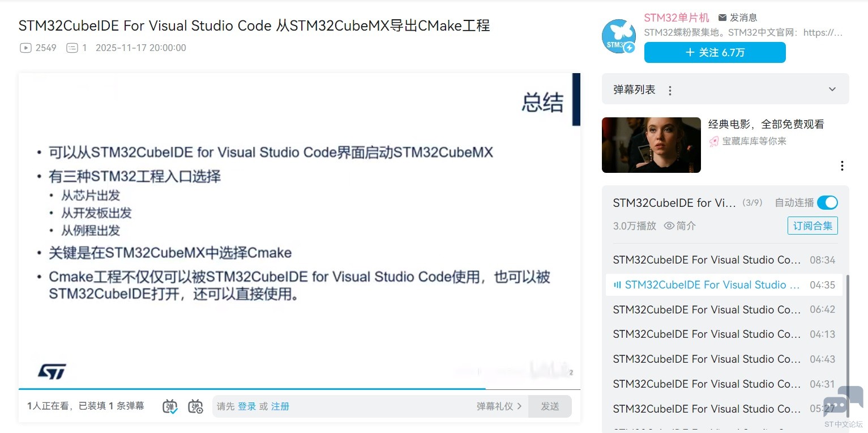Open the ad titled 经典电影，全部免费观看
Viewport: 868px width, 433px height.
(x=766, y=124)
